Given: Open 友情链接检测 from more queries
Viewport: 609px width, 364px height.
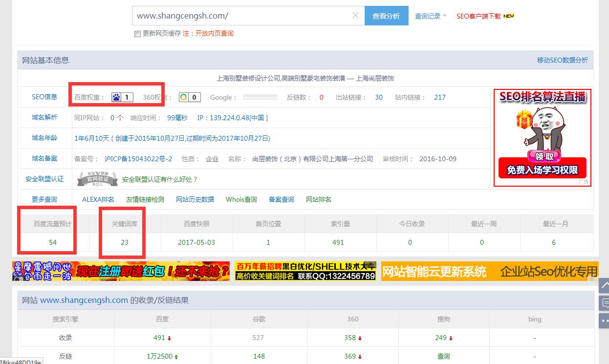Looking at the screenshot, I should tap(145, 199).
